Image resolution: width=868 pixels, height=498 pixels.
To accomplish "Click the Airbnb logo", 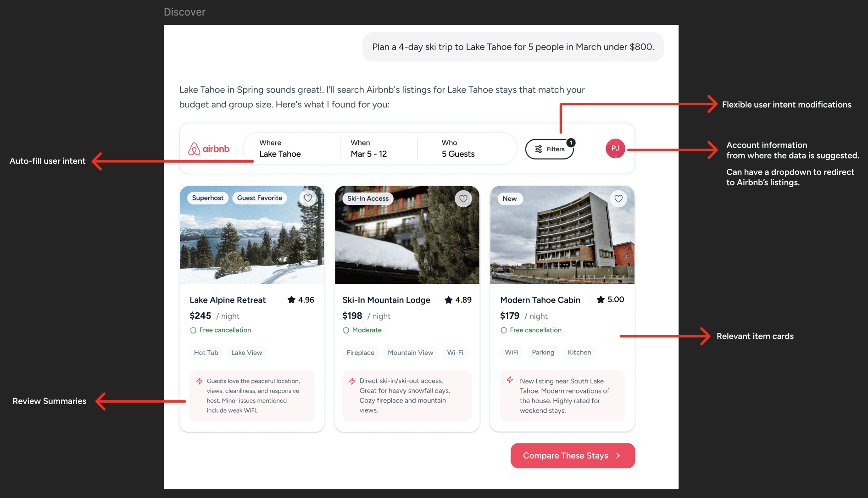I will (x=209, y=149).
